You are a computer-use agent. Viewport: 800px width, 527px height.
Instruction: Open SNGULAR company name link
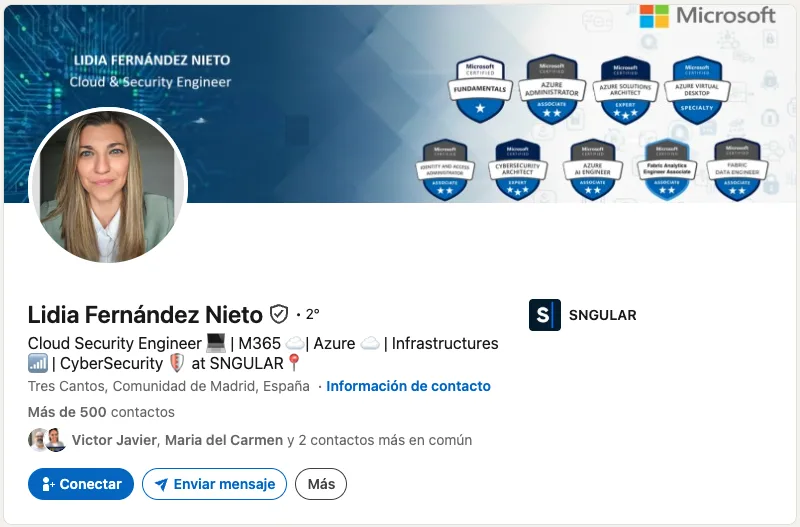click(603, 315)
